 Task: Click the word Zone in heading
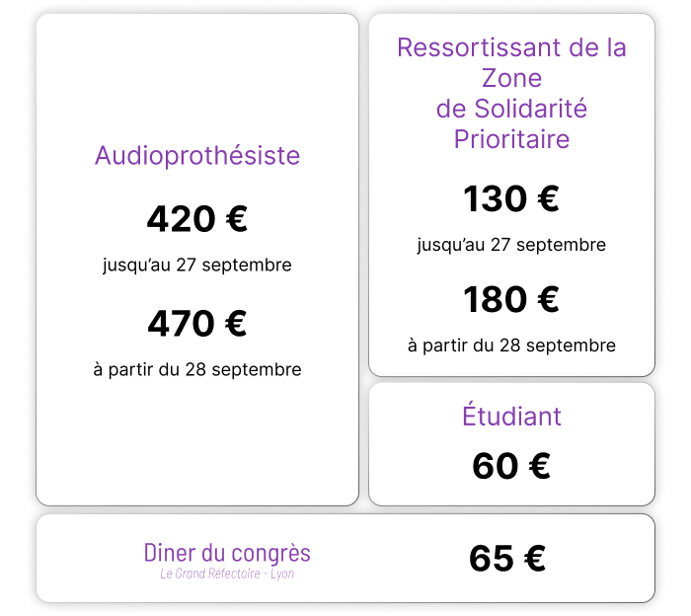(511, 78)
